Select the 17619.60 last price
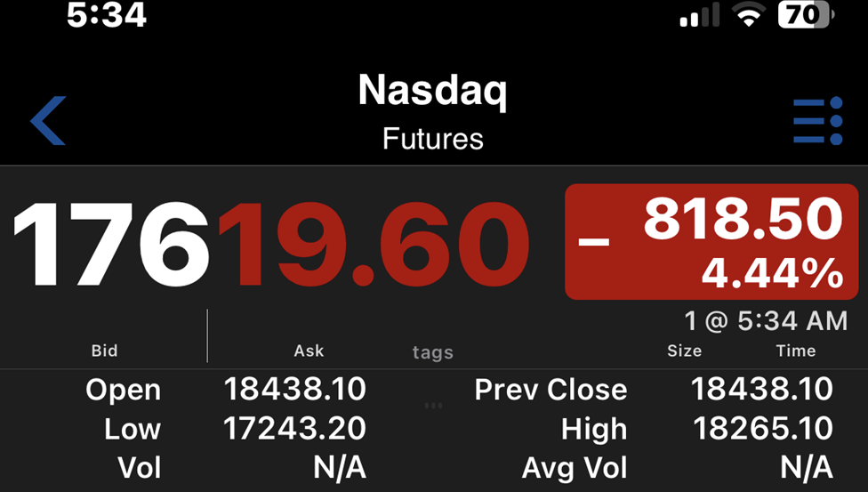The width and height of the screenshot is (868, 492). 271,244
